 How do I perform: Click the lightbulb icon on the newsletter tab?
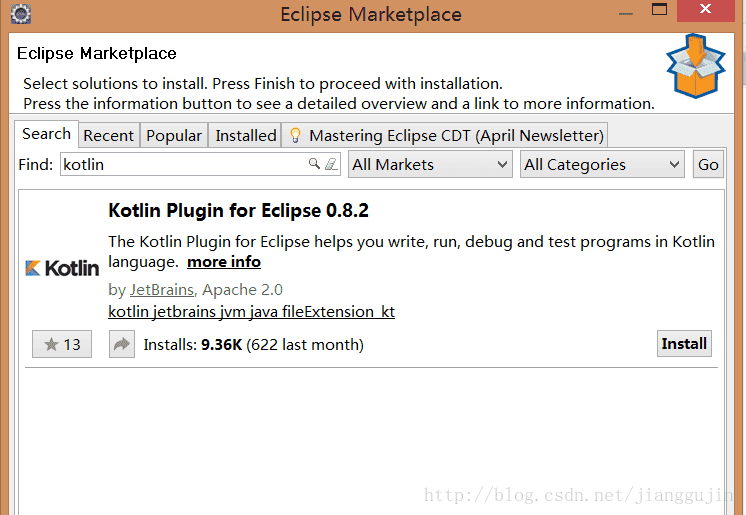pos(295,135)
